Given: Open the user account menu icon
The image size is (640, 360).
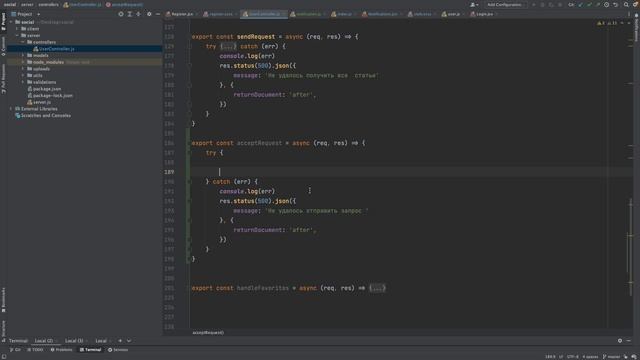Looking at the screenshot, I should 473,4.
